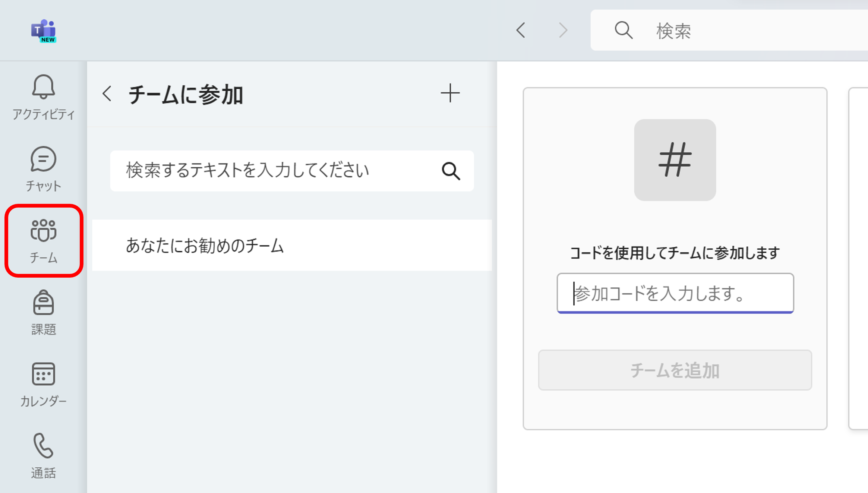Click the partially visible card on right edge

click(x=858, y=258)
